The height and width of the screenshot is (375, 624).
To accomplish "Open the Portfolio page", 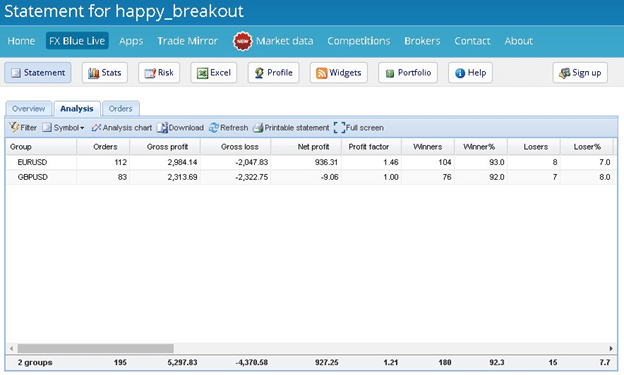I will [x=408, y=72].
